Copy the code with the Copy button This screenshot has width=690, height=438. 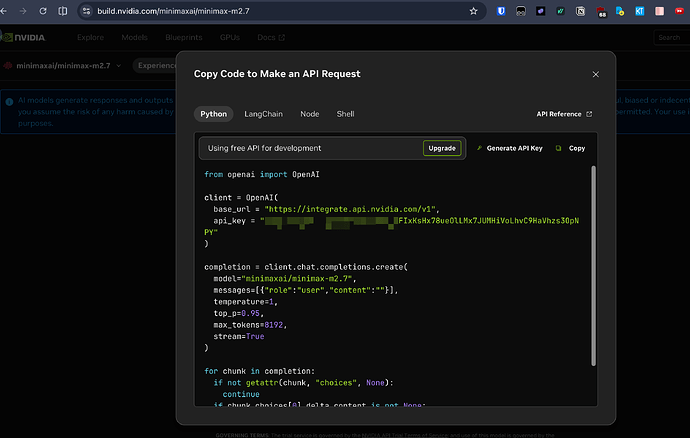click(x=571, y=148)
